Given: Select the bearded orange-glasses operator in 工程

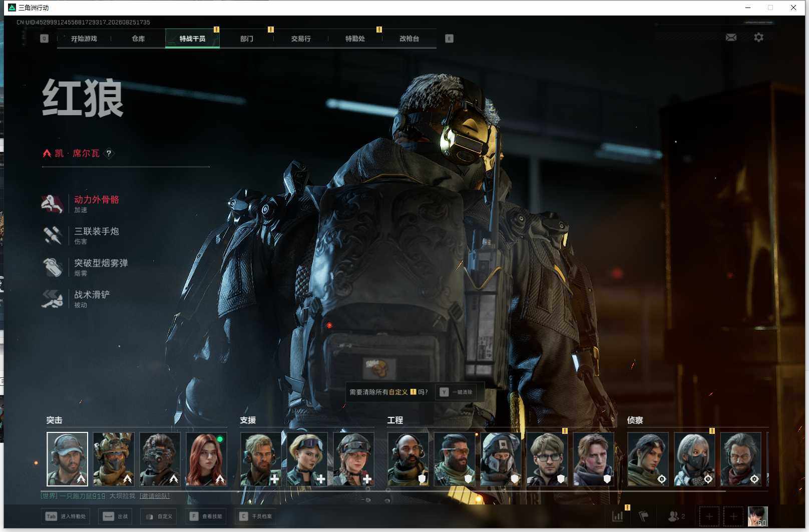Looking at the screenshot, I should (x=455, y=459).
